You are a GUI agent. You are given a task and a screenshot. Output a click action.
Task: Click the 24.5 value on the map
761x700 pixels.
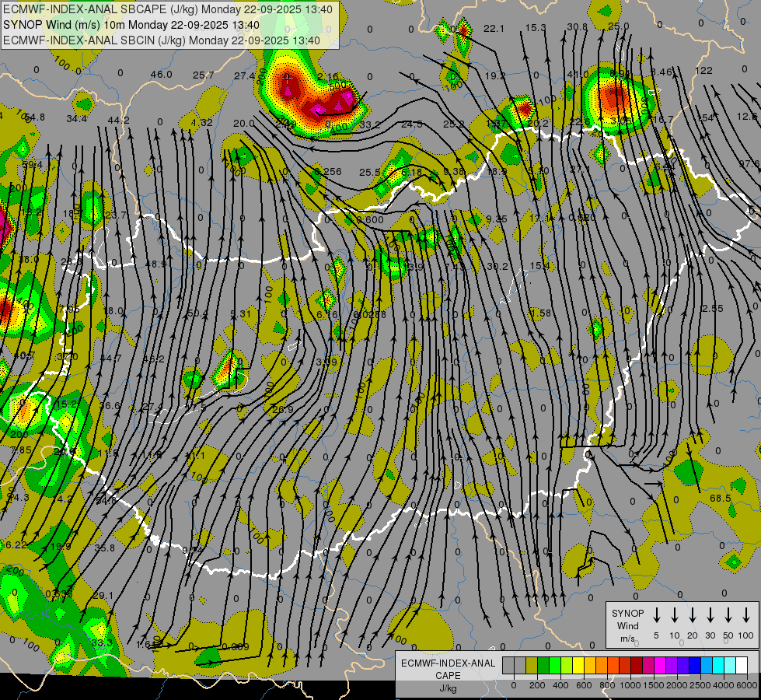(x=412, y=124)
